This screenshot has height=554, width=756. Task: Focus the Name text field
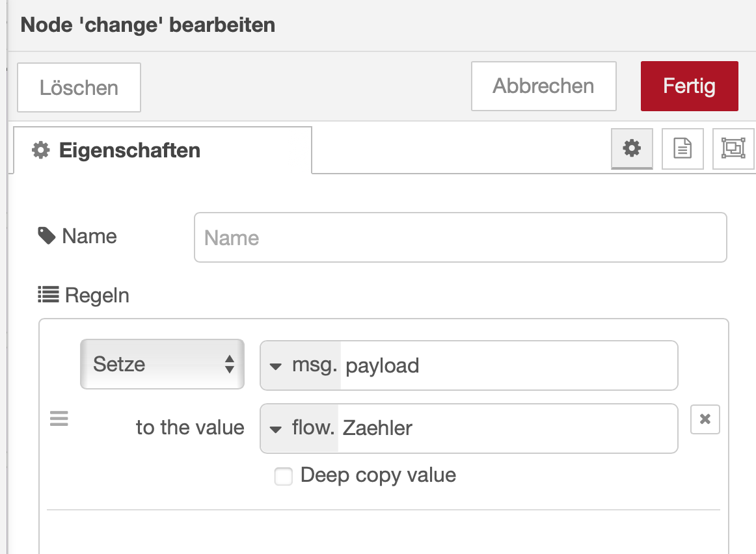click(460, 238)
